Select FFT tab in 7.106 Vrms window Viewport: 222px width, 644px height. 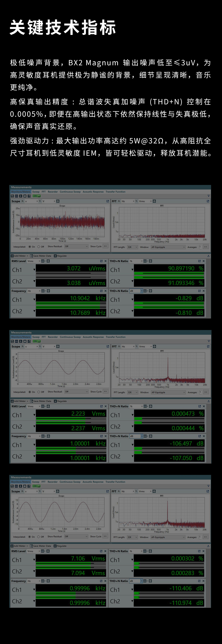(44, 482)
